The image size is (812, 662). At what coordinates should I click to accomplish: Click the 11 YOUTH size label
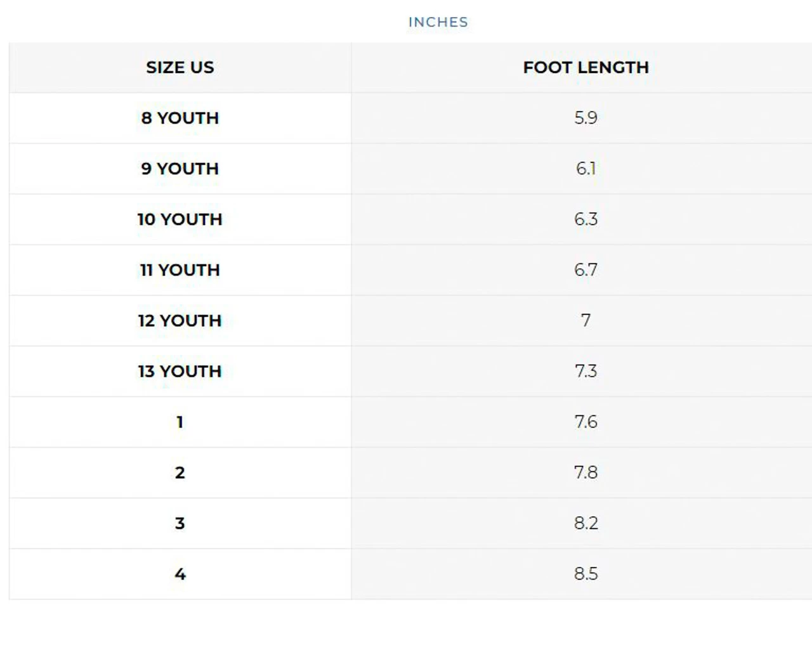[180, 270]
